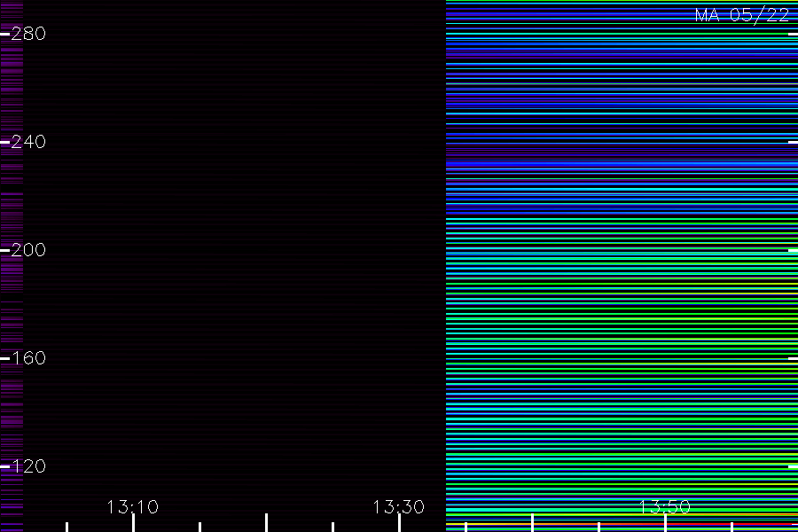This screenshot has width=798, height=532.
Task: Click the 240 frequency axis label
Action: tap(28, 142)
